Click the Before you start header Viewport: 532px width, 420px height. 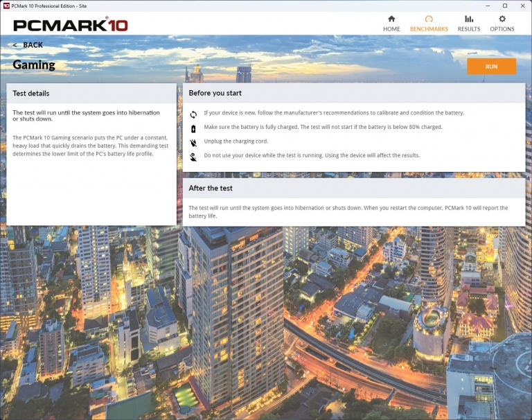tap(354, 93)
